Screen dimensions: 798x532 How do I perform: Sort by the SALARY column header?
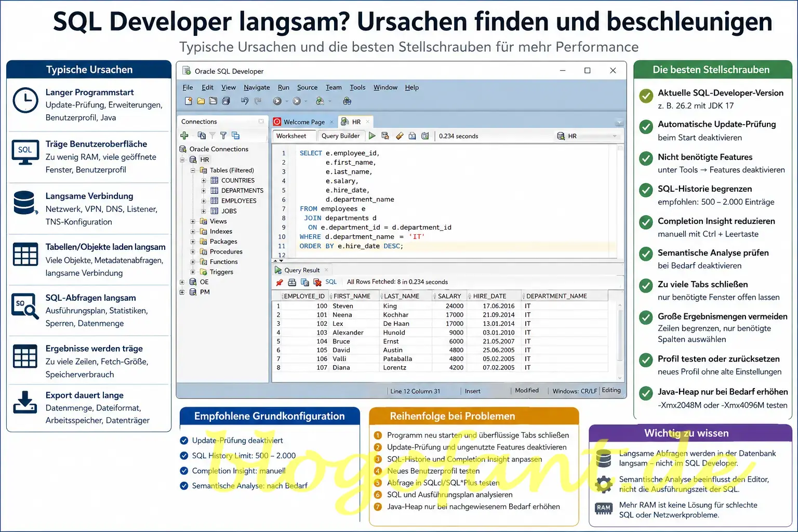click(449, 296)
